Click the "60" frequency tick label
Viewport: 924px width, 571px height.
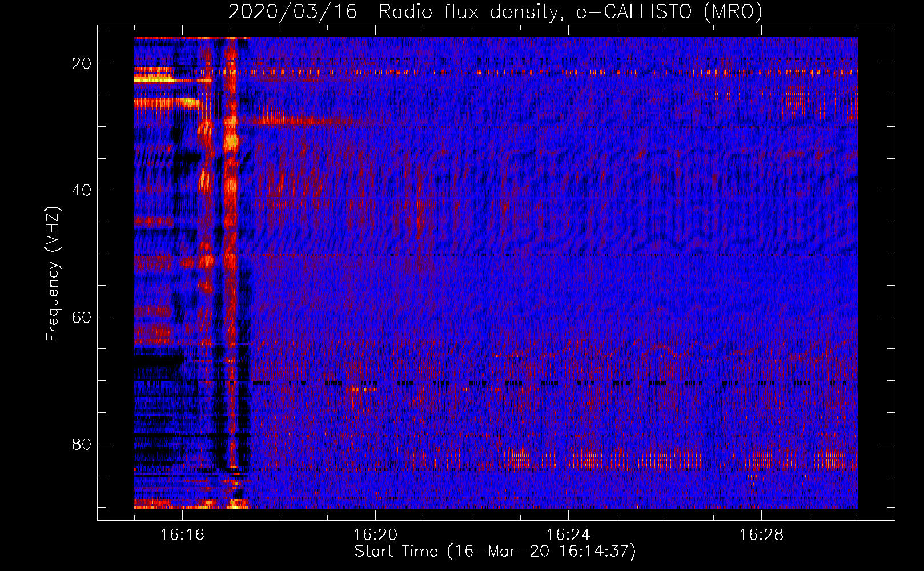pyautogui.click(x=82, y=317)
